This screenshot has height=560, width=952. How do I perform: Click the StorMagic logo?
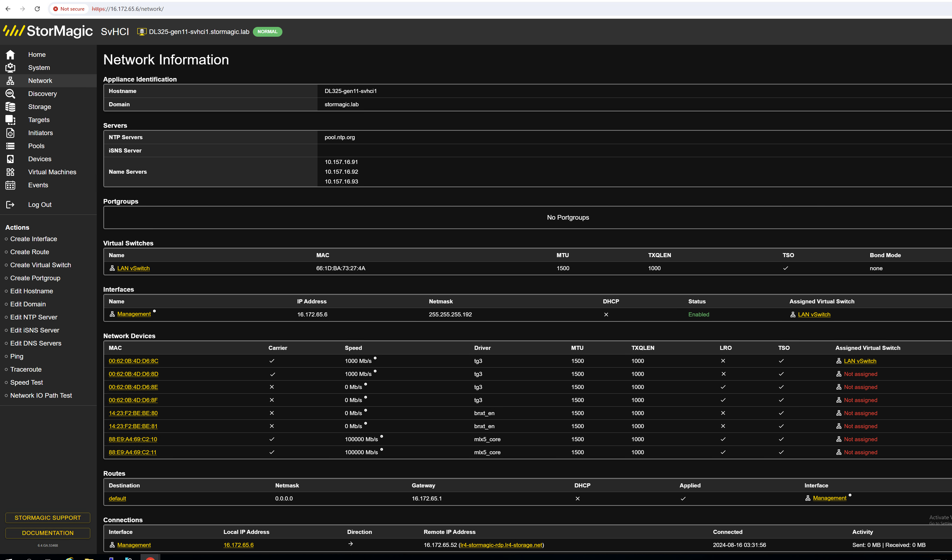click(x=48, y=31)
